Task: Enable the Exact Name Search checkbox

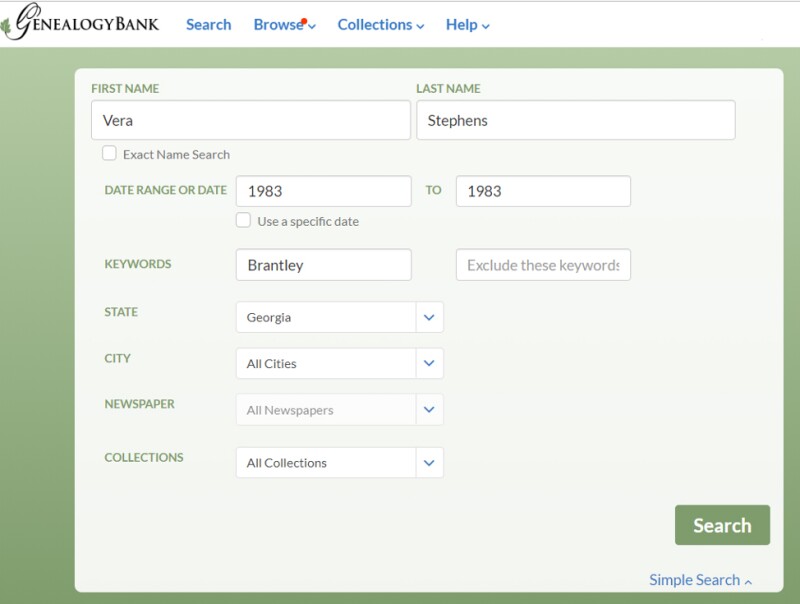Action: point(109,153)
